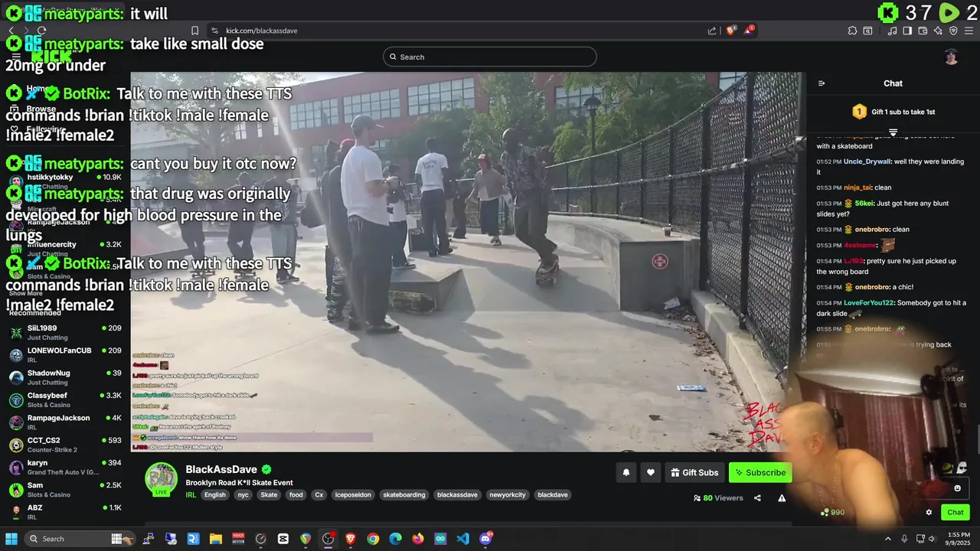Viewport: 980px width, 551px height.
Task: Open ShadowNug channel in sidebar
Action: pyautogui.click(x=65, y=377)
